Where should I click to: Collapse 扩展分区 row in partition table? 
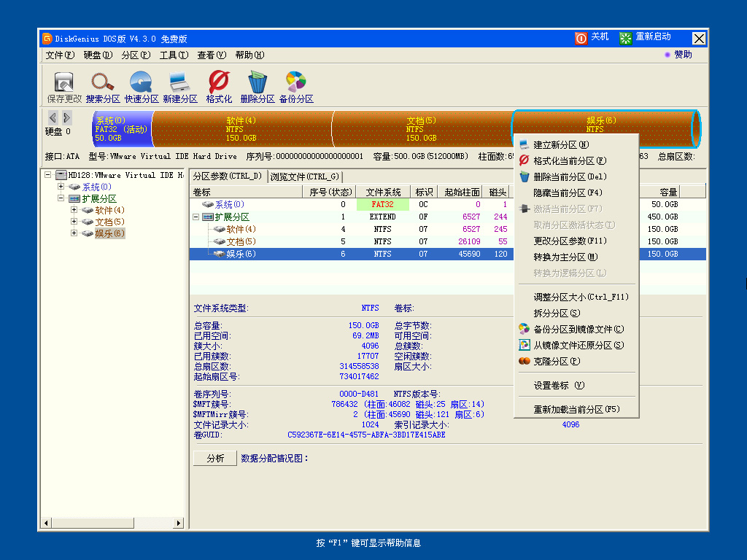pyautogui.click(x=196, y=217)
